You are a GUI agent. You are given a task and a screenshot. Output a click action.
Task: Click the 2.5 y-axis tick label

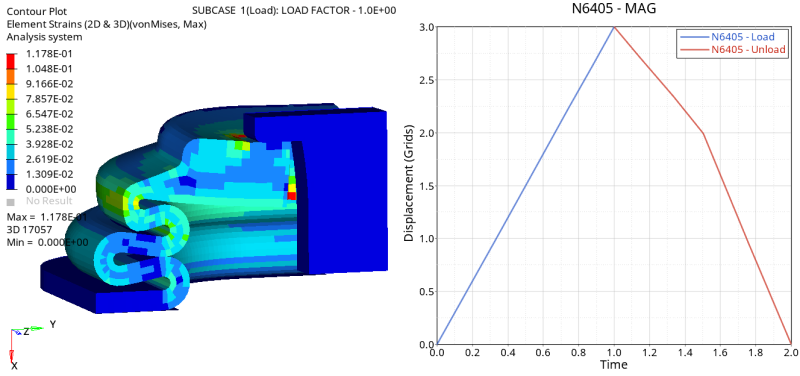point(427,80)
